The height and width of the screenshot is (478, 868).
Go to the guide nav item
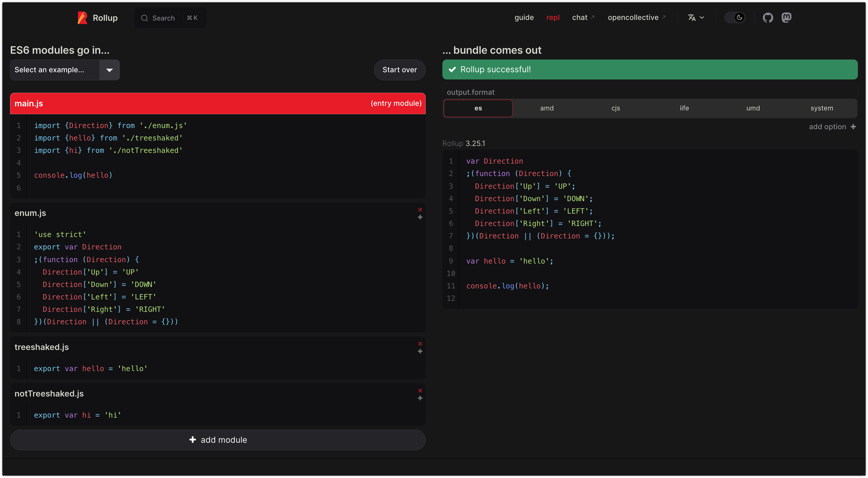524,18
